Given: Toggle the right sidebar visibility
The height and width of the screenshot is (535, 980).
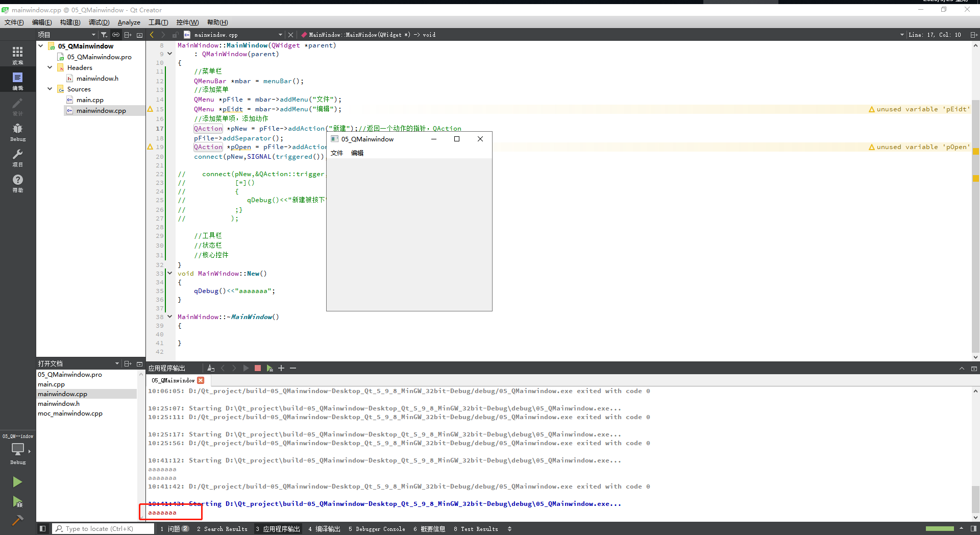Looking at the screenshot, I should 973,529.
